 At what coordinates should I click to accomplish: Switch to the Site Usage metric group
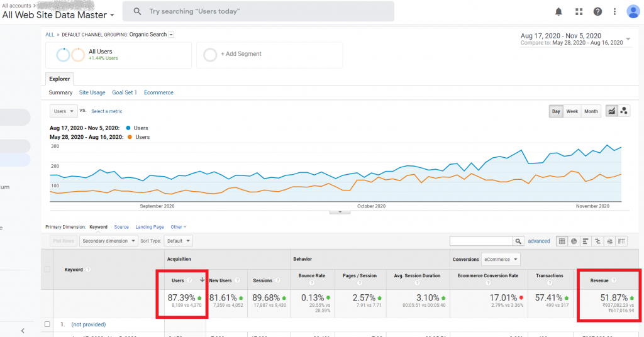click(92, 92)
